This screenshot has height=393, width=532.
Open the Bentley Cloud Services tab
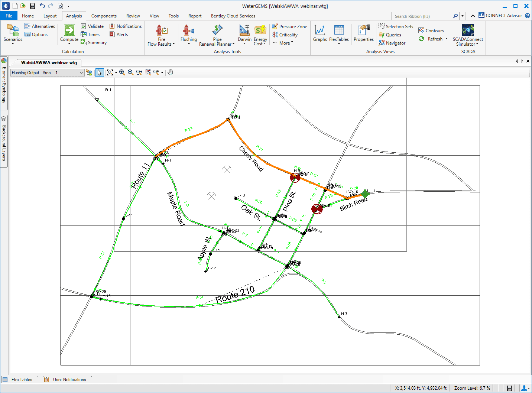(x=233, y=16)
